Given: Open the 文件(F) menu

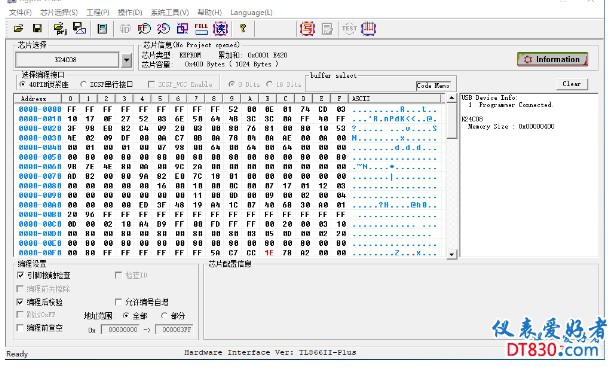Looking at the screenshot, I should tap(20, 13).
